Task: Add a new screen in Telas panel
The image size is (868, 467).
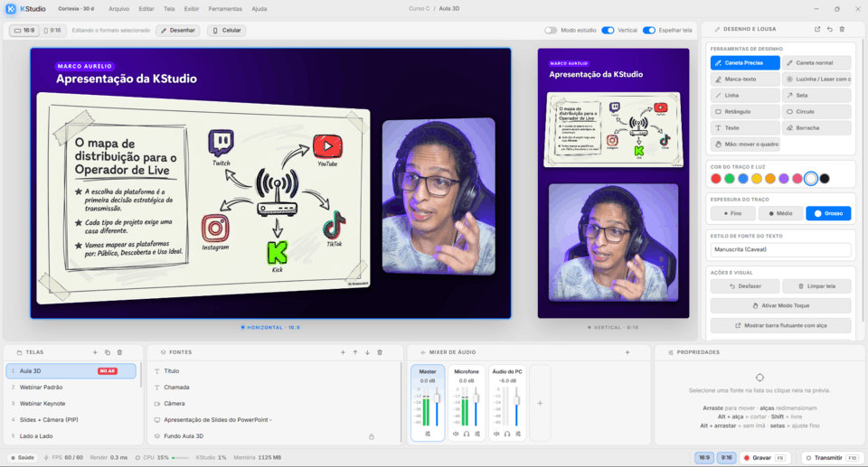Action: pos(95,352)
